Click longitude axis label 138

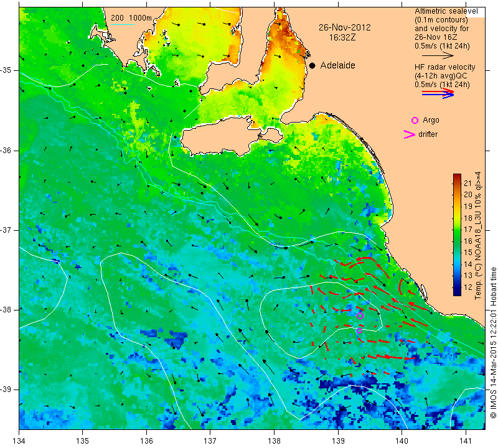(274, 441)
